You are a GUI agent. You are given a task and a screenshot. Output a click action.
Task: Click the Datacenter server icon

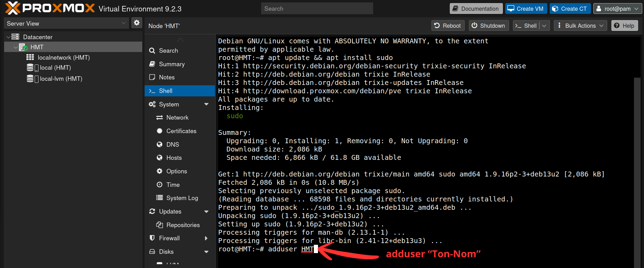pyautogui.click(x=15, y=37)
